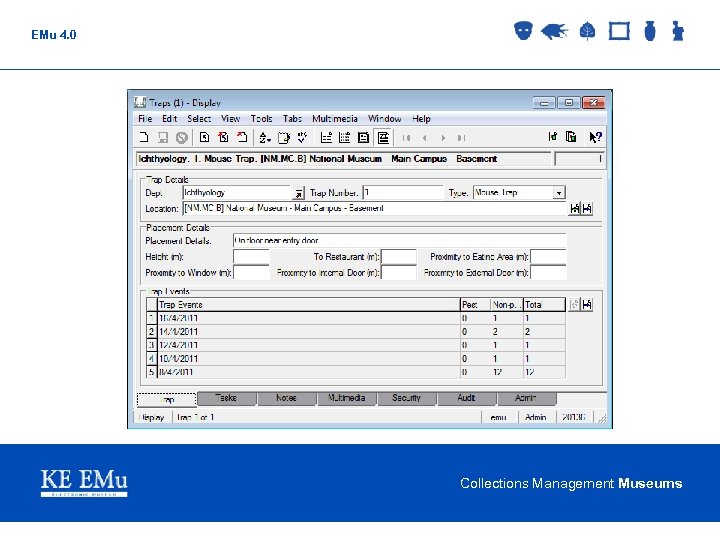Viewport: 720px width, 540px height.
Task: Click the Trap Events column header
Action: [309, 305]
